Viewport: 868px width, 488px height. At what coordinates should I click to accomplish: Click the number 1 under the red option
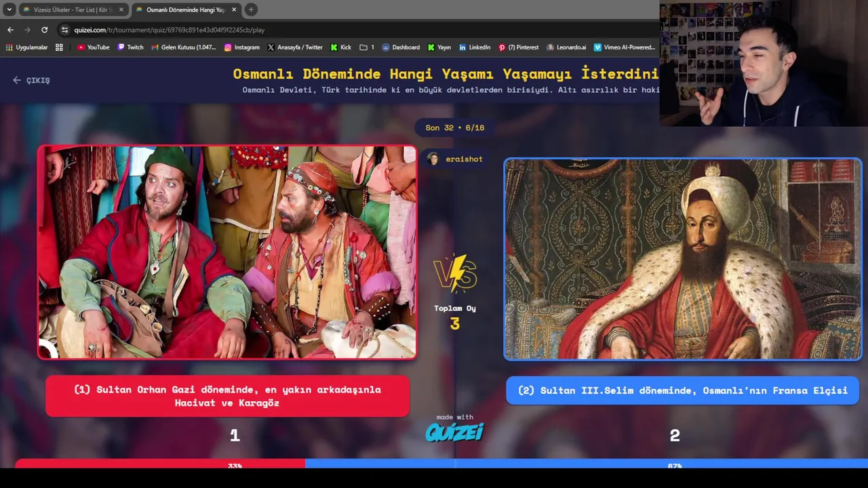point(235,436)
